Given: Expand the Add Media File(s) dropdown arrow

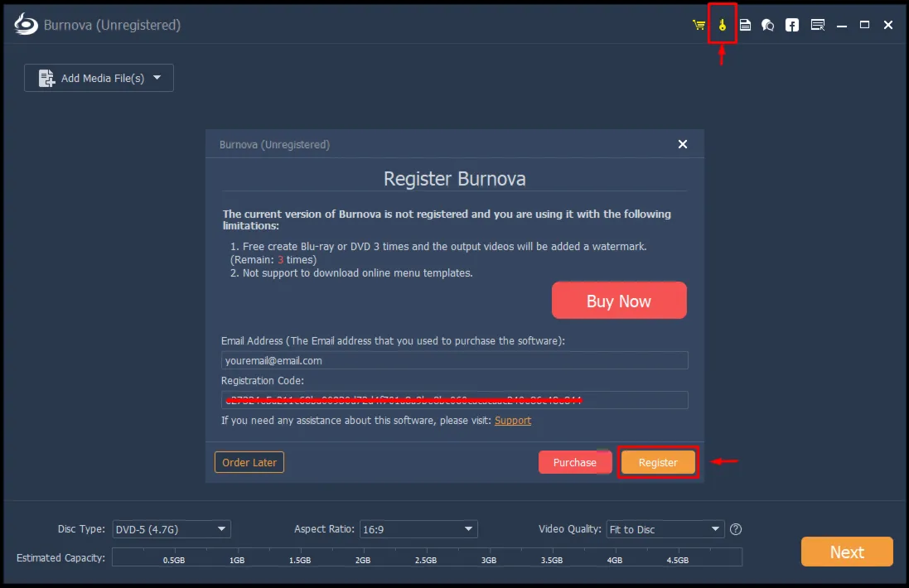Looking at the screenshot, I should [x=157, y=78].
